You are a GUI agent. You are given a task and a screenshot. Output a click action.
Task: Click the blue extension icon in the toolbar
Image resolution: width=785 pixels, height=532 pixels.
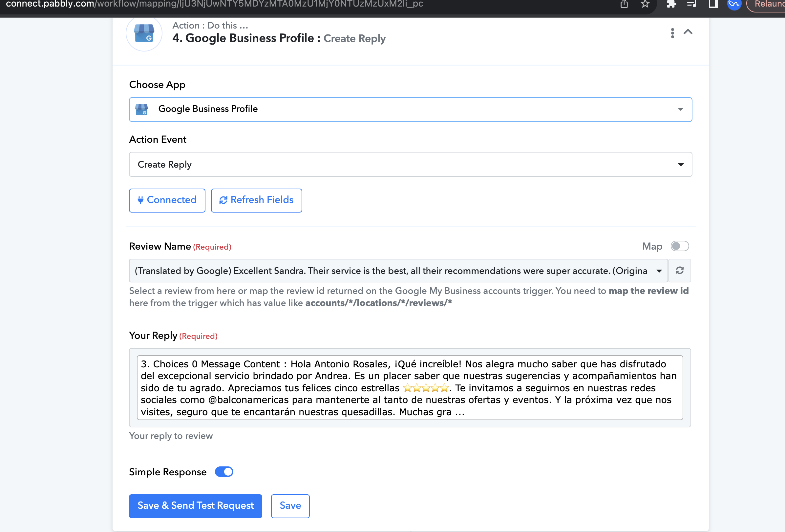tap(734, 4)
